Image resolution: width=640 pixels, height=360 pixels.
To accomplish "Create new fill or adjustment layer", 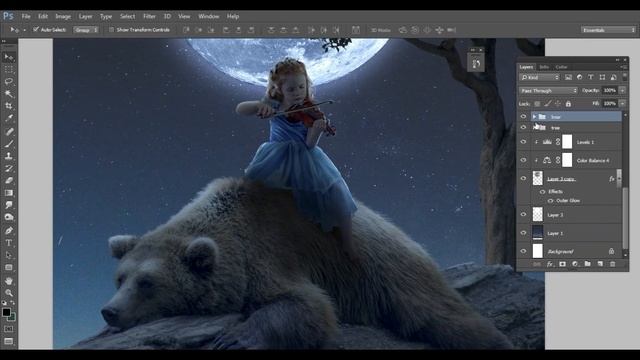I will [x=575, y=264].
